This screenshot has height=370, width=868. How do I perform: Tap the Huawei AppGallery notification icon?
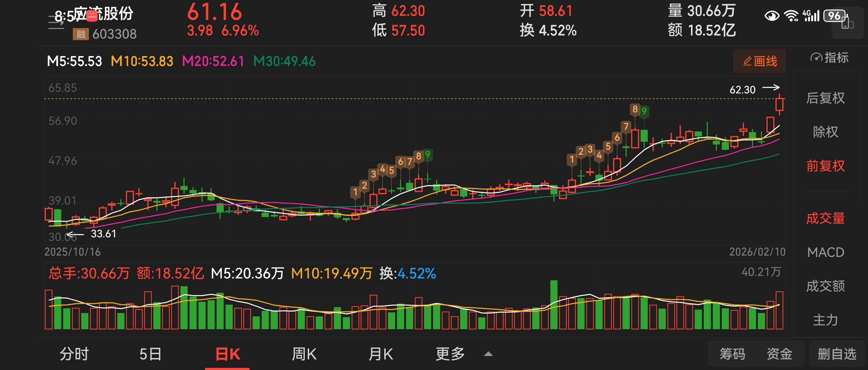click(92, 16)
